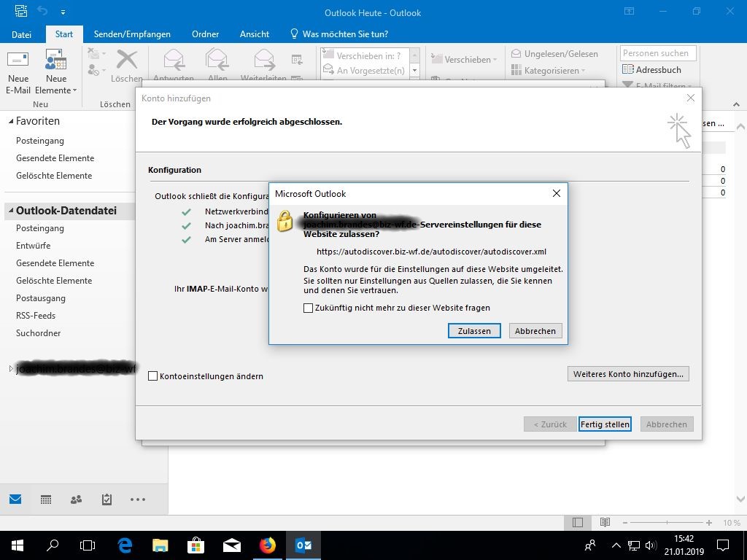Viewport: 747px width, 560px height.
Task: Select the Entwürfe folder
Action: pyautogui.click(x=34, y=246)
